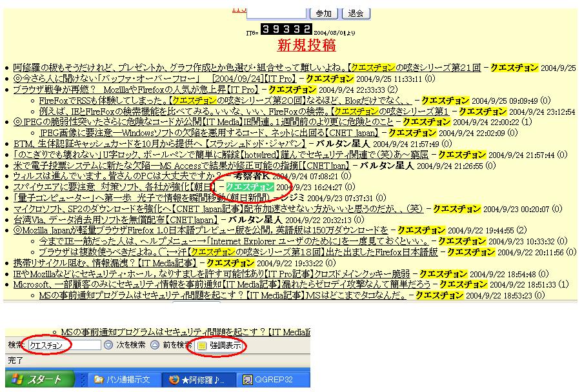Click author バルタン星人 on 台湾Via post
582x392 pixels.
tap(255, 220)
